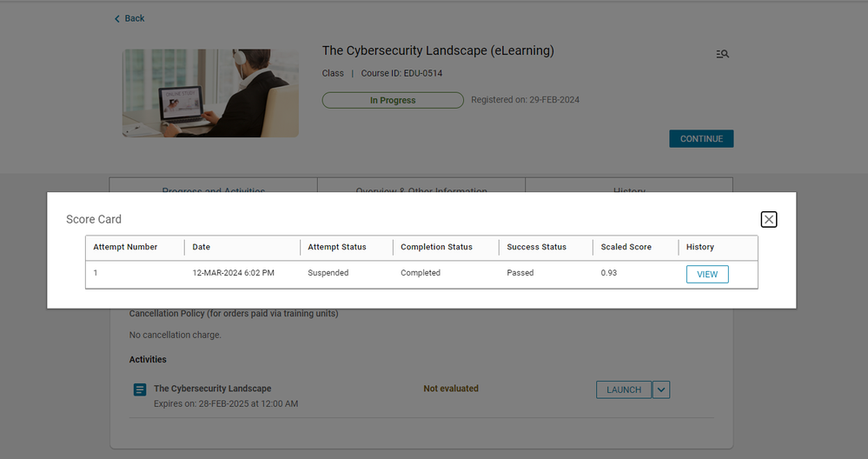This screenshot has height=459, width=868.
Task: Expand the dropdown arrow beside LAUNCH
Action: pos(661,390)
